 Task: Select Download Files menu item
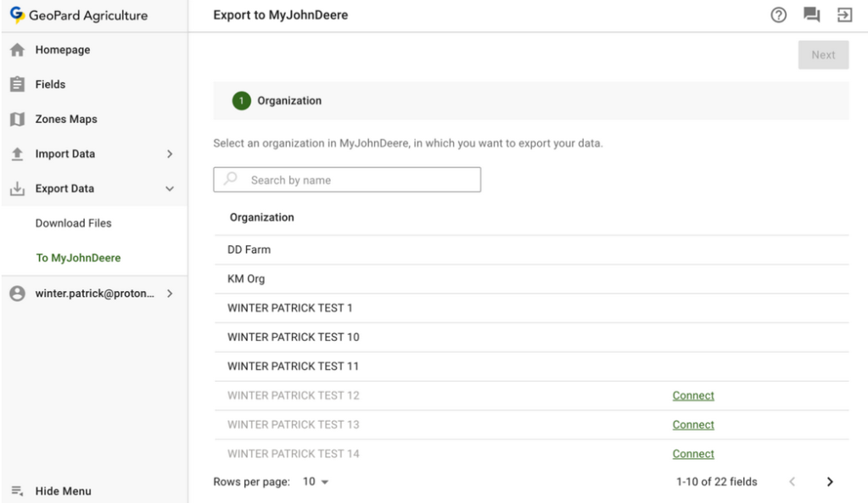[74, 224]
